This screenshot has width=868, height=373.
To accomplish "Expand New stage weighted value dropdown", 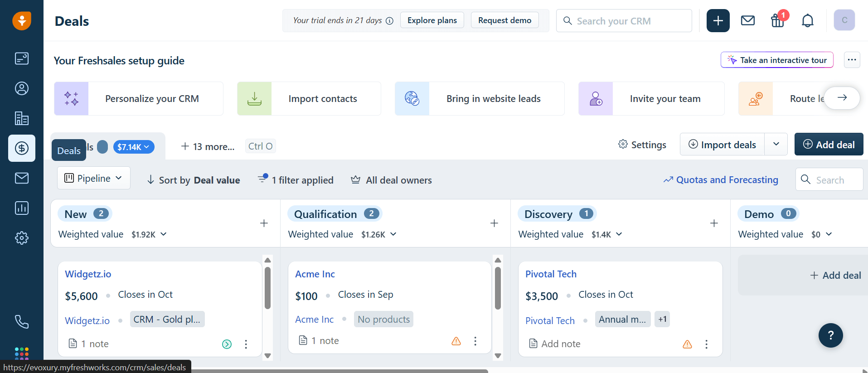I will click(164, 234).
